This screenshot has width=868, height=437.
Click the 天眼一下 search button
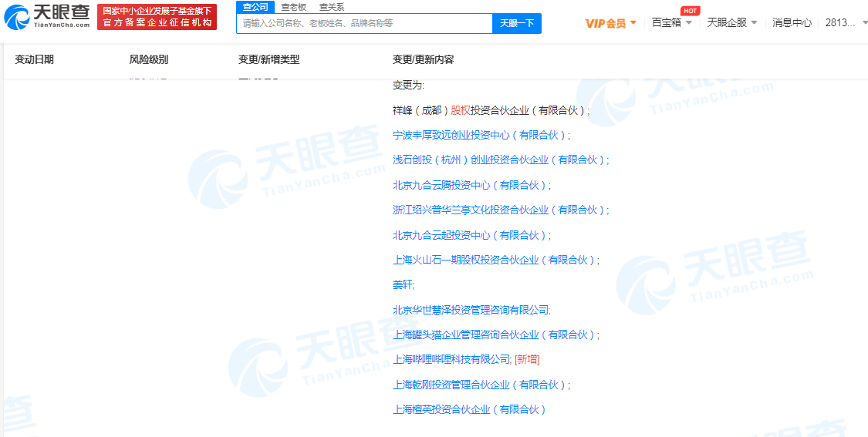tap(517, 23)
